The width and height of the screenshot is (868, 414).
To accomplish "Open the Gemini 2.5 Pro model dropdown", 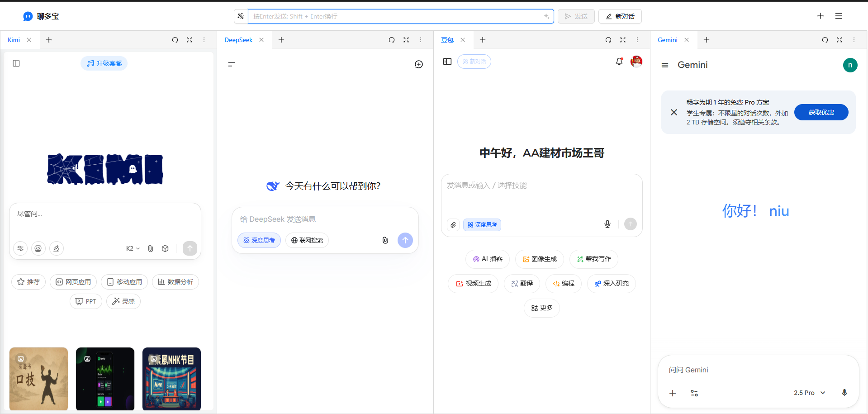I will [809, 393].
